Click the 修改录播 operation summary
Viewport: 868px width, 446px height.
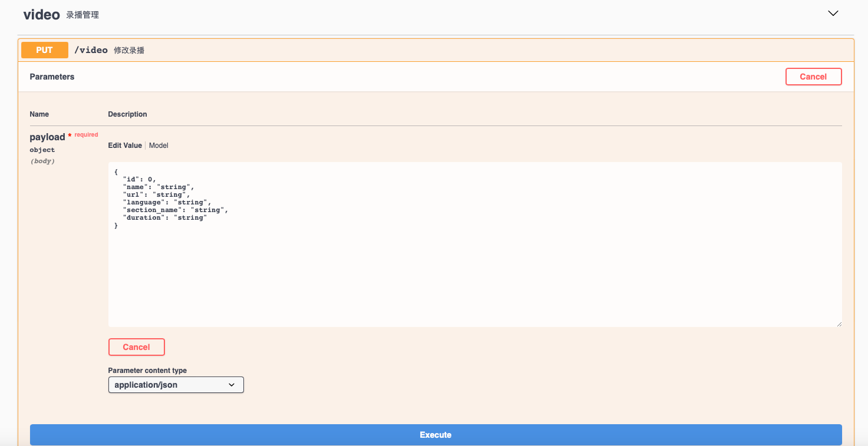click(129, 51)
